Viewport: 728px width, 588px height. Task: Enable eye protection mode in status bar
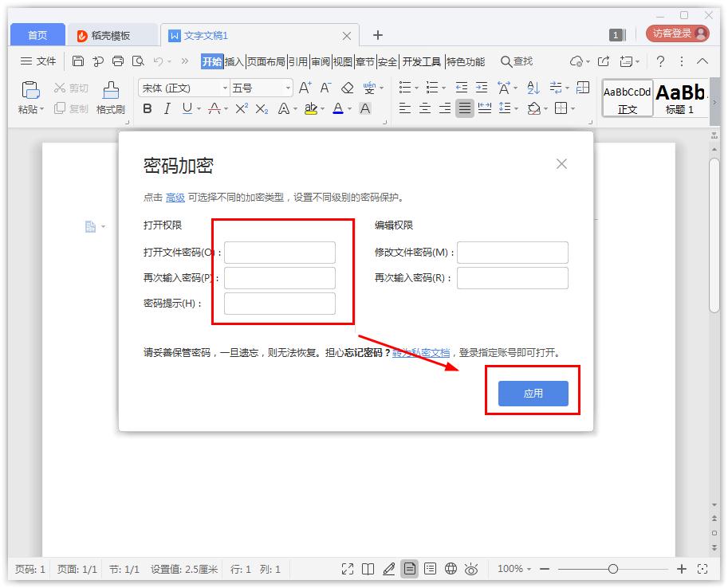(472, 569)
